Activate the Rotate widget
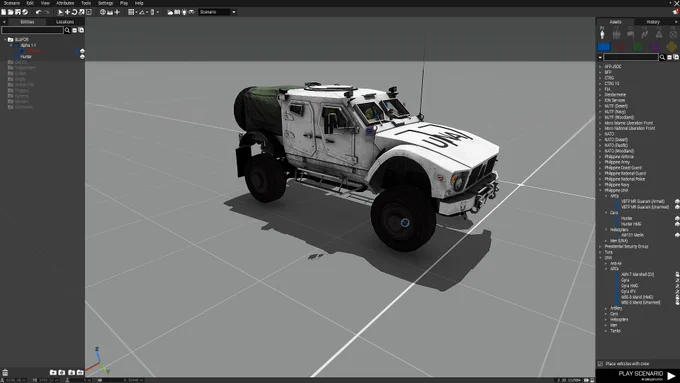 coord(74,12)
